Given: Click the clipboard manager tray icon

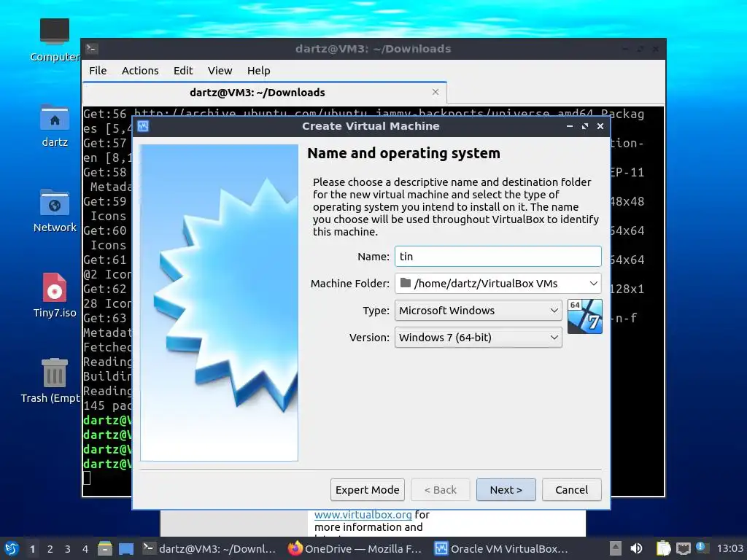Looking at the screenshot, I should point(663,548).
